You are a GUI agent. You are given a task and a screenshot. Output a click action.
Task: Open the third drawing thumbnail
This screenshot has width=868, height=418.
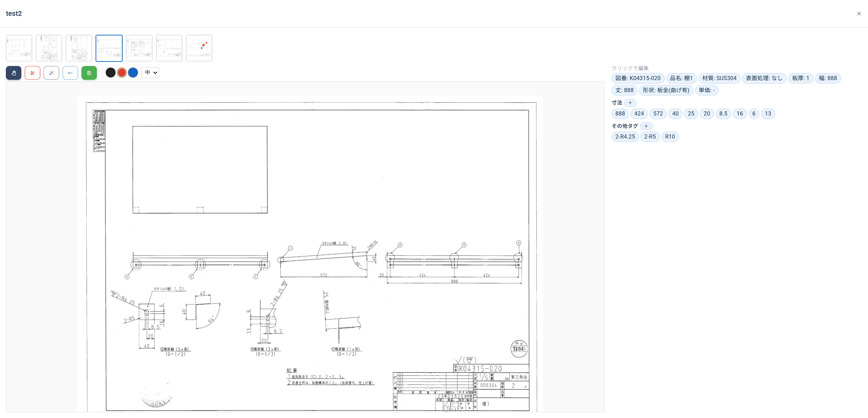click(x=79, y=48)
